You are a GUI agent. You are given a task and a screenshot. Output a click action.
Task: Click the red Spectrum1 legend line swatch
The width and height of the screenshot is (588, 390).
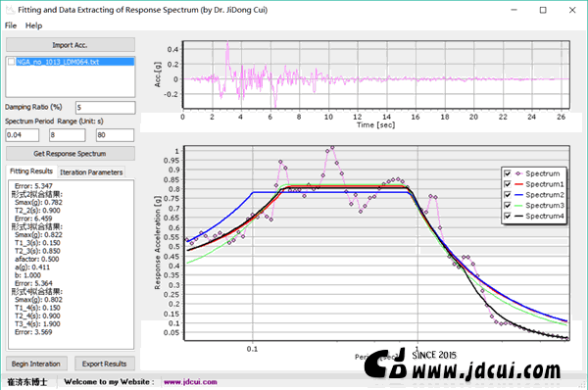tap(518, 184)
